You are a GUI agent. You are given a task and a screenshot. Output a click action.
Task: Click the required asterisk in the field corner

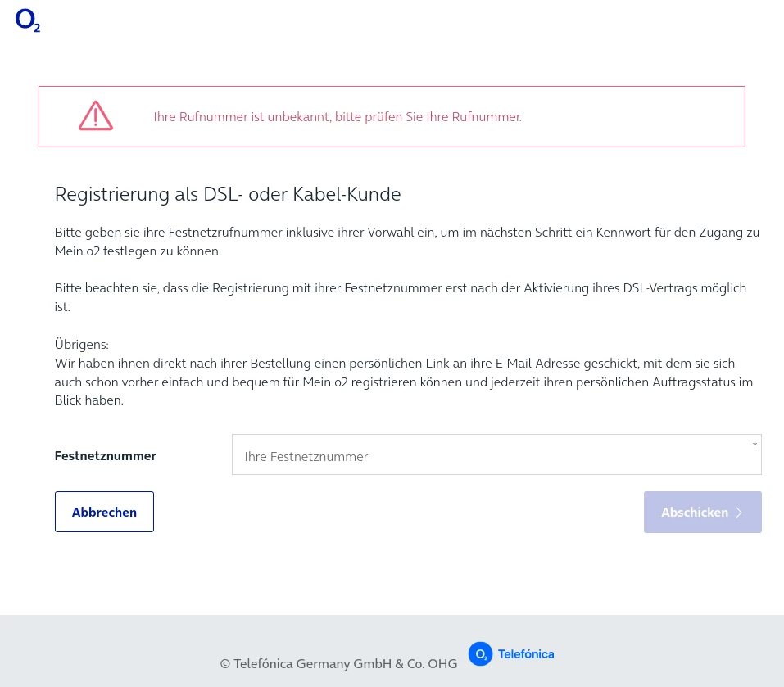[x=755, y=445]
